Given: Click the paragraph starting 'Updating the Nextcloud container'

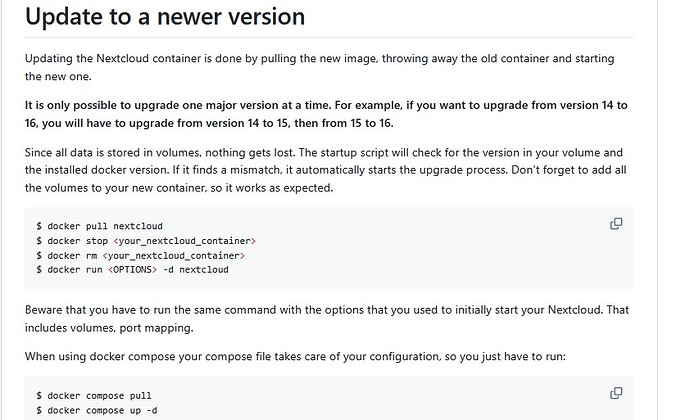Looking at the screenshot, I should 319,67.
